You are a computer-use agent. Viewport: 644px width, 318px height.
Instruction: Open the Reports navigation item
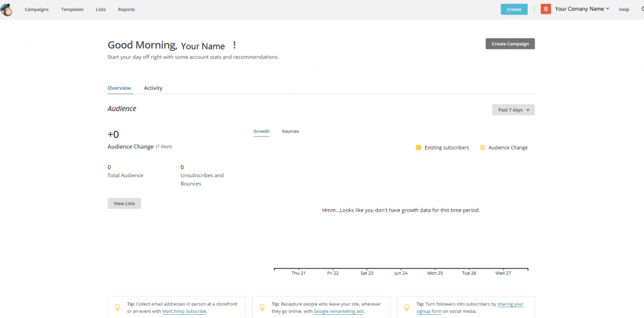[x=126, y=9]
